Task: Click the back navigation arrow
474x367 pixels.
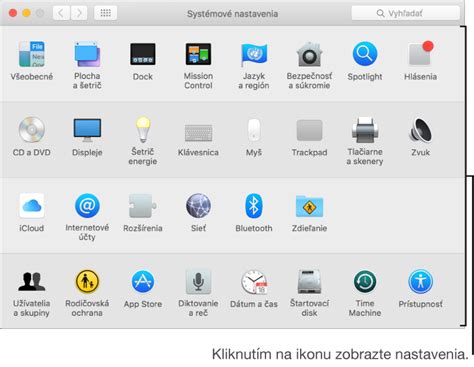Action: [61, 13]
